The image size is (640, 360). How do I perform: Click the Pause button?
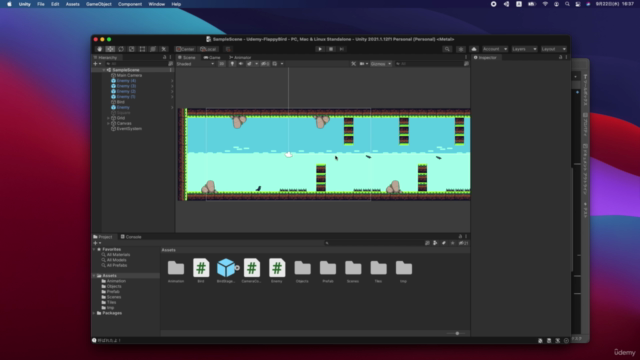tap(331, 49)
